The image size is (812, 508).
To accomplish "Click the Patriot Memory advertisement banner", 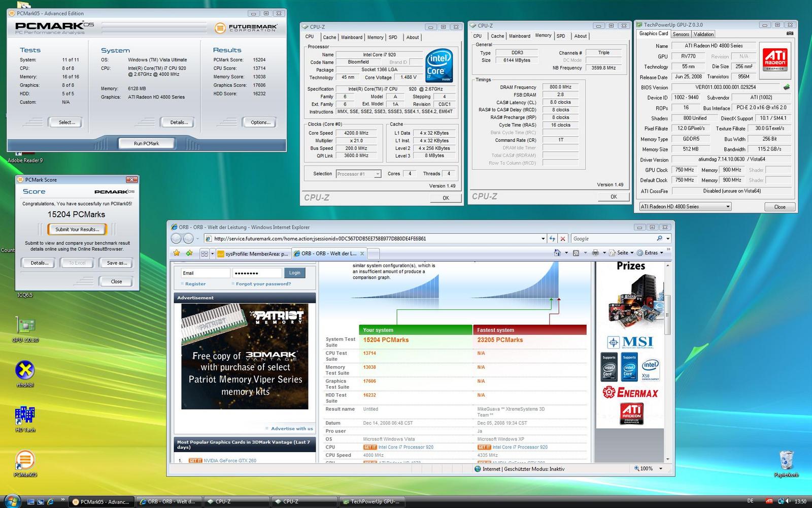I will [x=245, y=357].
